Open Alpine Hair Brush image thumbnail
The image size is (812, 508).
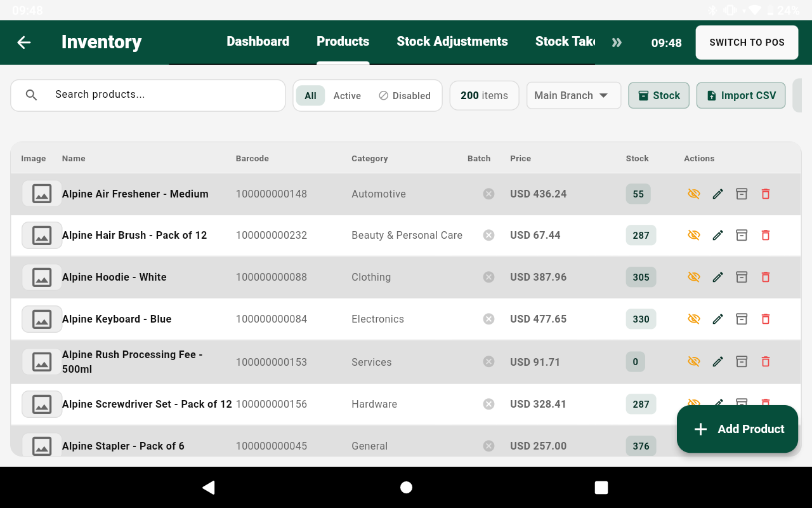click(x=42, y=235)
